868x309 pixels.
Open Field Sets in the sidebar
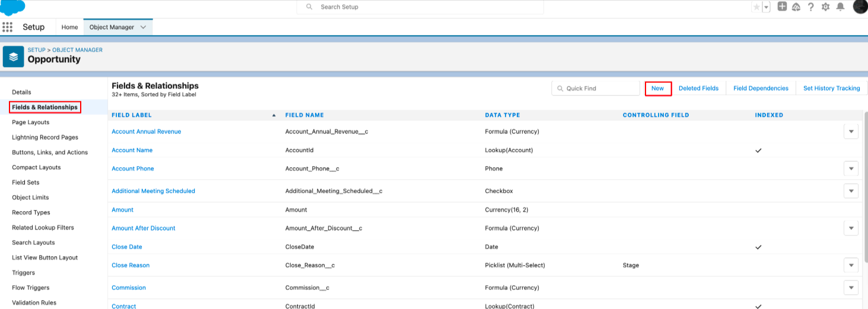pos(26,183)
